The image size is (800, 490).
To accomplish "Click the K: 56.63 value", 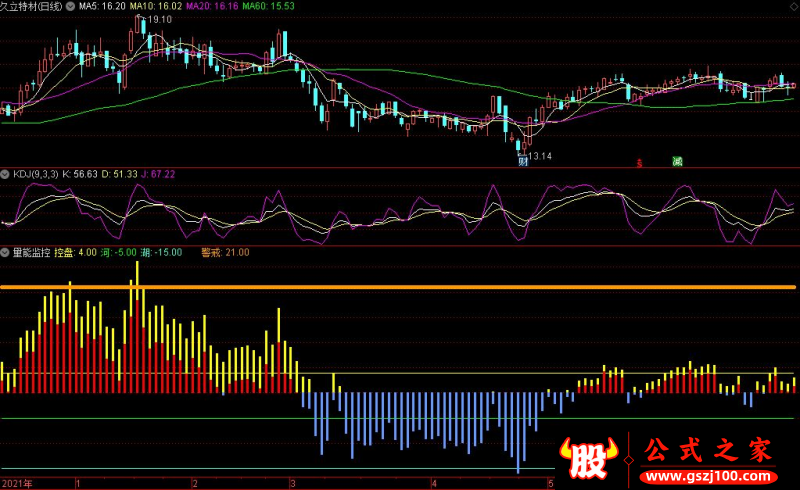I will point(80,175).
